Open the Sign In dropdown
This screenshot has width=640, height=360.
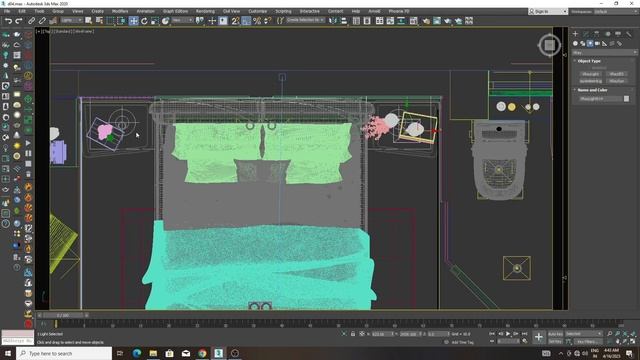point(547,11)
